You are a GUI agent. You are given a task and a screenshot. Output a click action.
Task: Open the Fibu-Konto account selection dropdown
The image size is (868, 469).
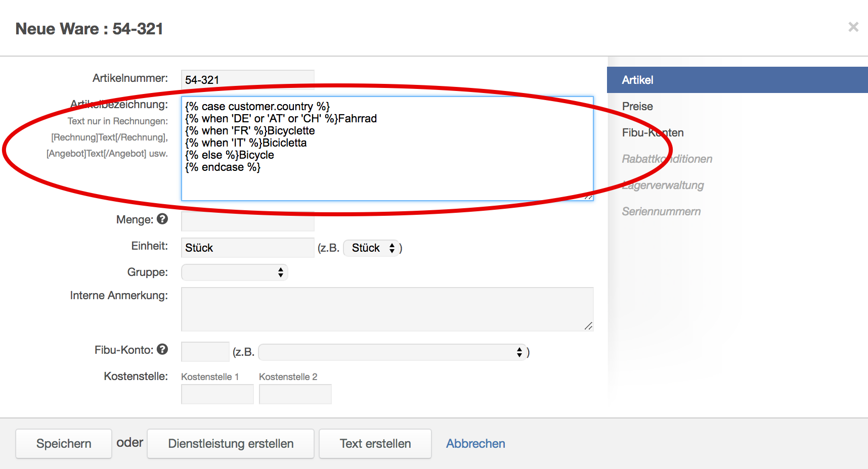392,352
